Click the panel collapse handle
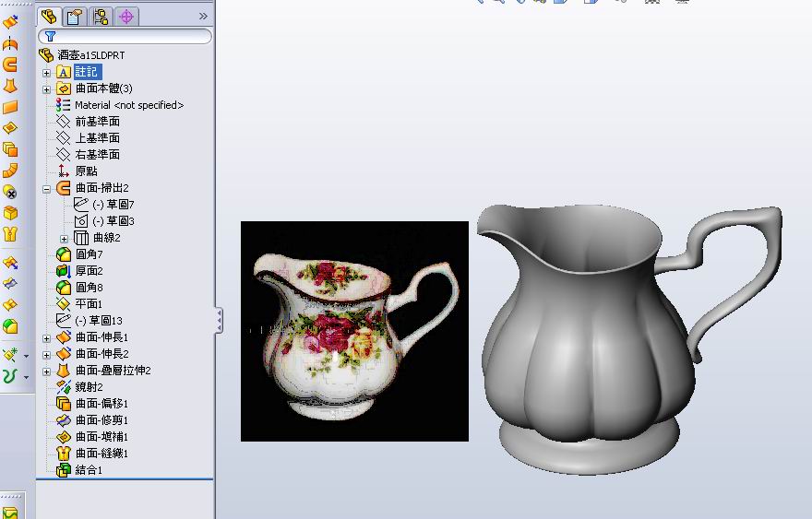 (x=220, y=320)
